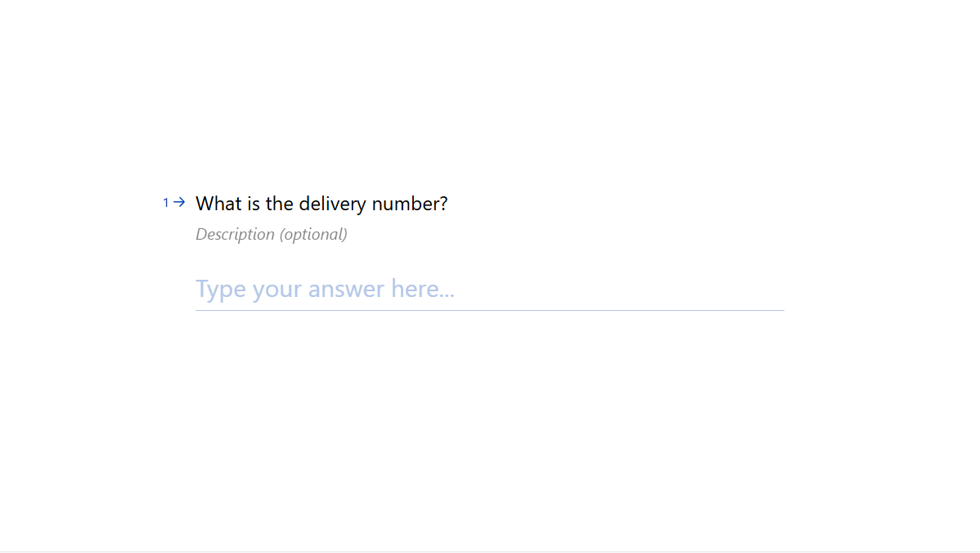Viewport: 980px width, 553px height.
Task: Select the question number 1 indicator
Action: tap(166, 202)
